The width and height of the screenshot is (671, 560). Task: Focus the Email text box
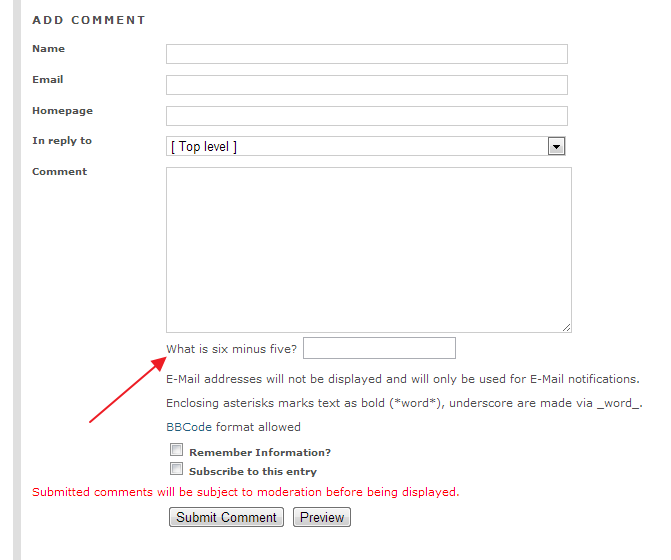(366, 85)
